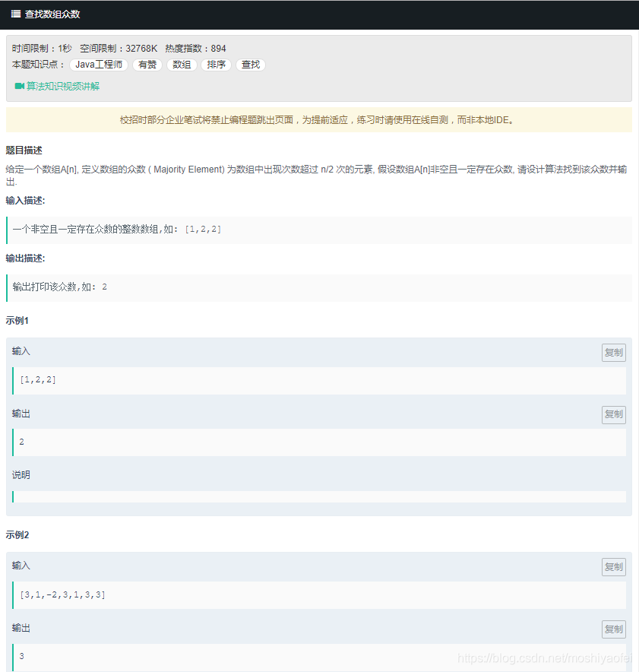The image size is (639, 672).
Task: Copy the 示例2 输出 with 复制 button
Action: click(x=614, y=629)
